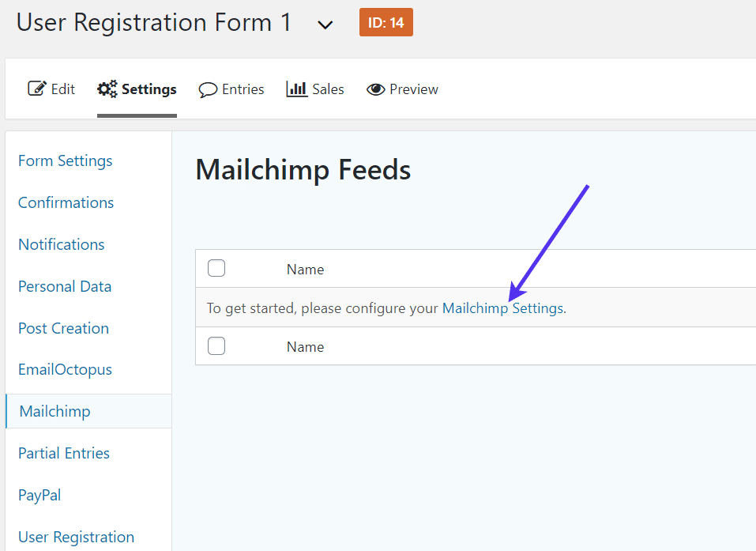Open Post Creation settings
The width and height of the screenshot is (756, 551).
point(64,328)
